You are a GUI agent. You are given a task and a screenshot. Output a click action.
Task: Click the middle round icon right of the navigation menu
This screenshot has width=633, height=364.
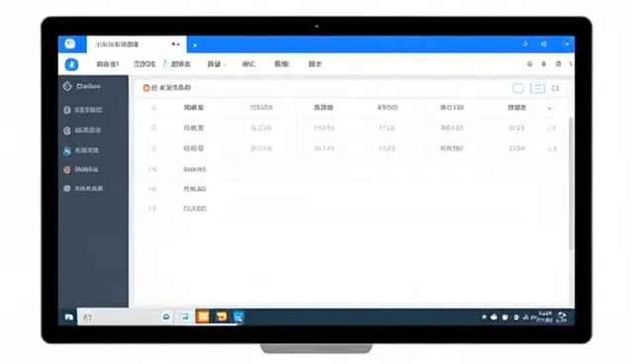pyautogui.click(x=544, y=63)
